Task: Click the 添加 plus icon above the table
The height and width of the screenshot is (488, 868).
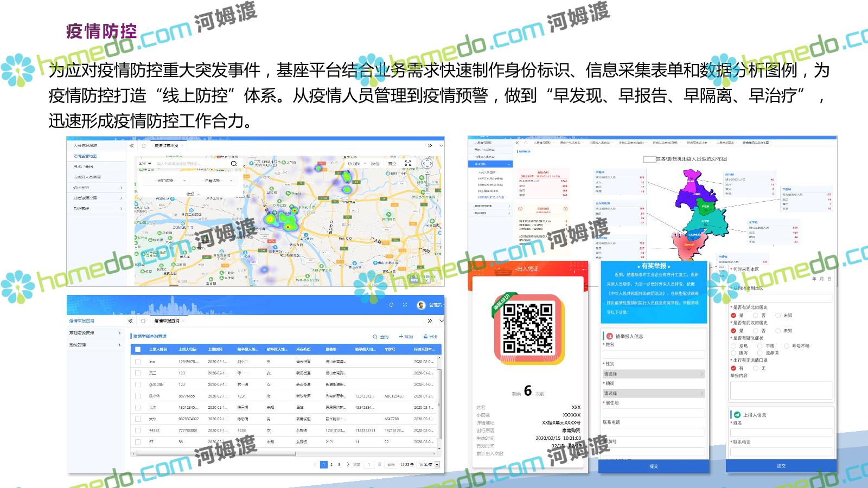Action: coord(401,337)
